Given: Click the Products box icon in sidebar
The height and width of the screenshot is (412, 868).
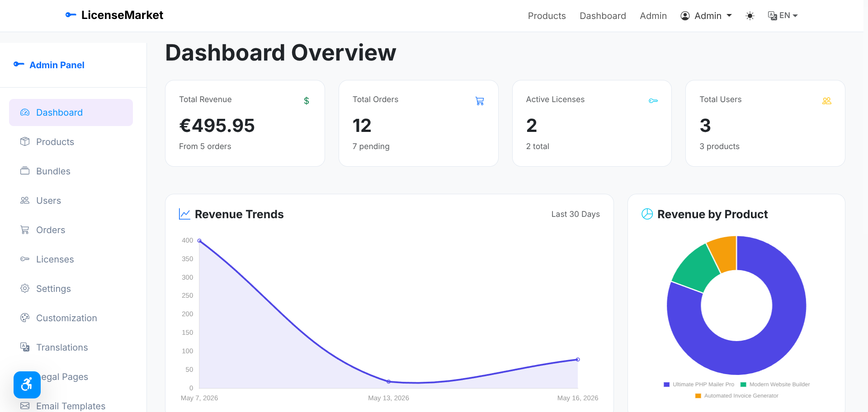Looking at the screenshot, I should (25, 141).
